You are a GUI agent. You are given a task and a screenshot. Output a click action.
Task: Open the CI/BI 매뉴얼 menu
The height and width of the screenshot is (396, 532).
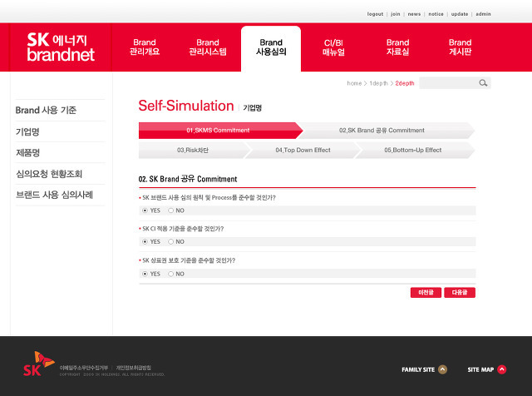coord(333,47)
